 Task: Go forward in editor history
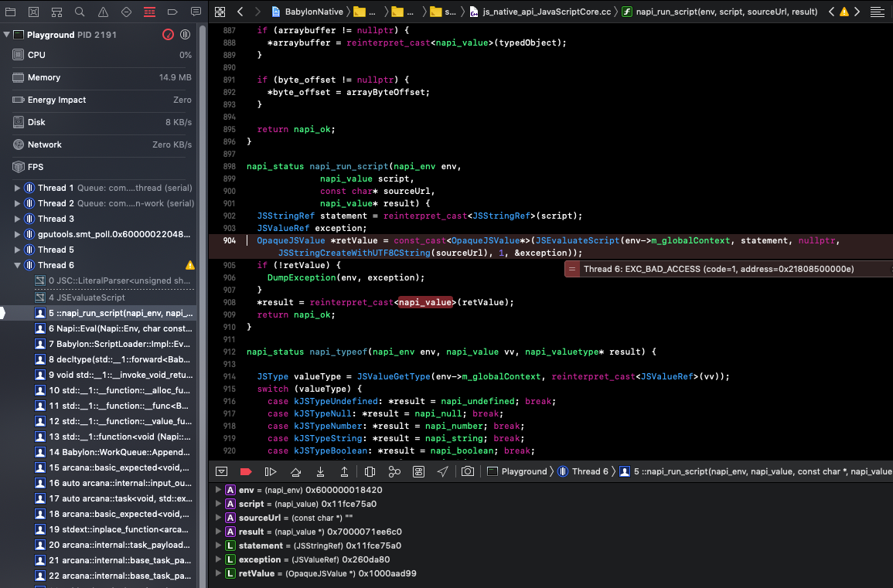tap(257, 12)
